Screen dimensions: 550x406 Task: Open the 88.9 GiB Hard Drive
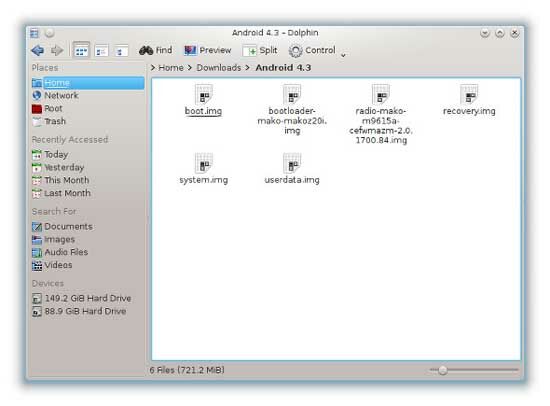pyautogui.click(x=87, y=312)
